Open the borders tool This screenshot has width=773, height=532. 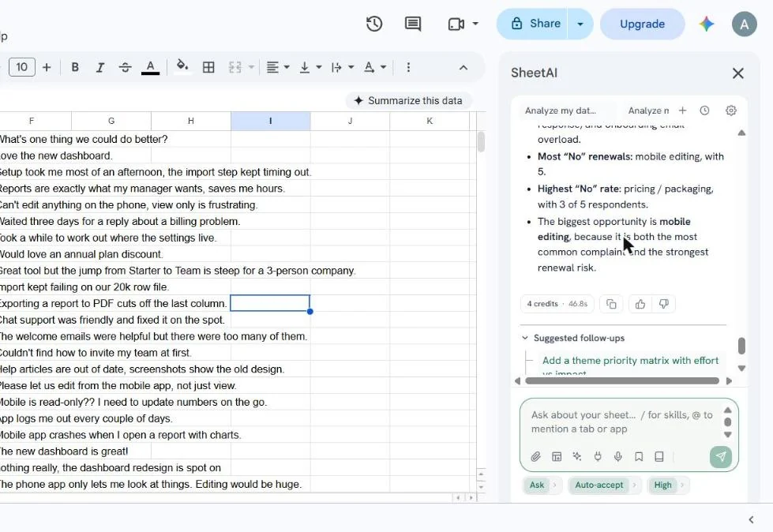pos(208,67)
